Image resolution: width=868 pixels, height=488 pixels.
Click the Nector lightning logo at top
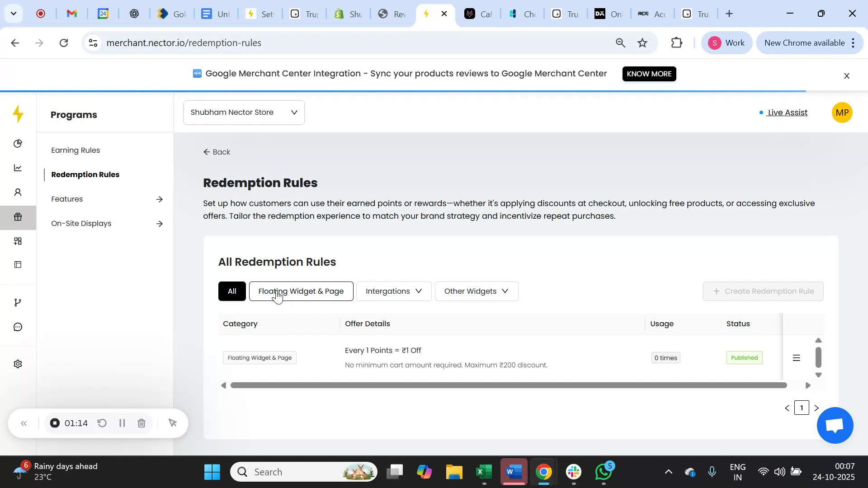[x=18, y=114]
